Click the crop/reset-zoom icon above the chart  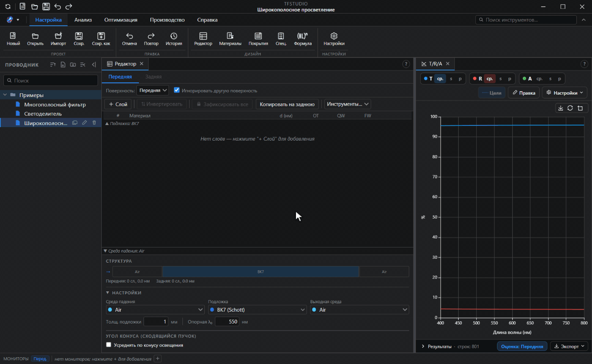[x=580, y=108]
